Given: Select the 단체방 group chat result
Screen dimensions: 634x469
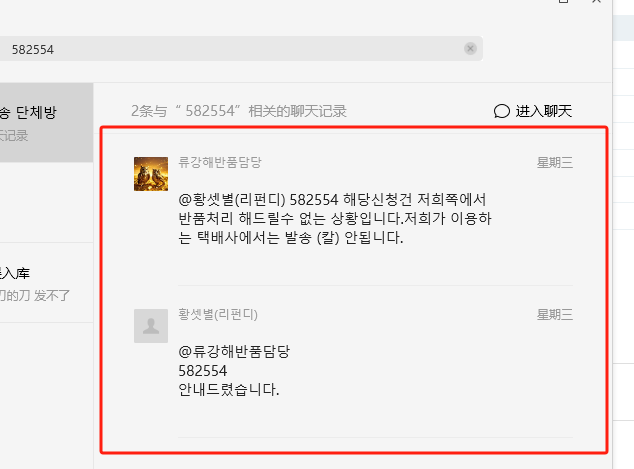Looking at the screenshot, I should pyautogui.click(x=46, y=123).
